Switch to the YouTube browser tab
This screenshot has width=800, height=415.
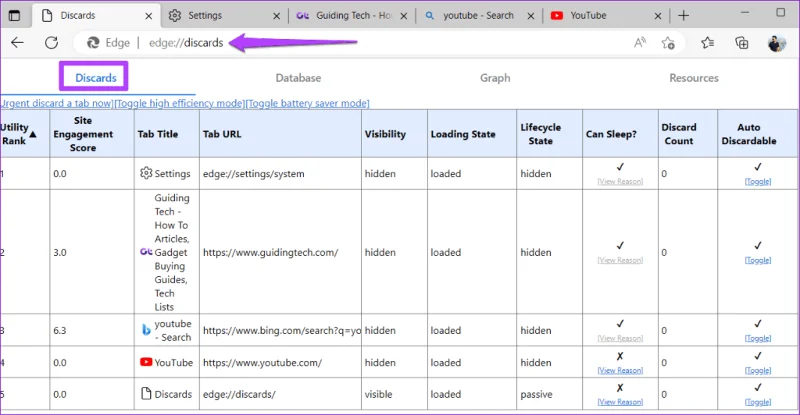coord(606,15)
